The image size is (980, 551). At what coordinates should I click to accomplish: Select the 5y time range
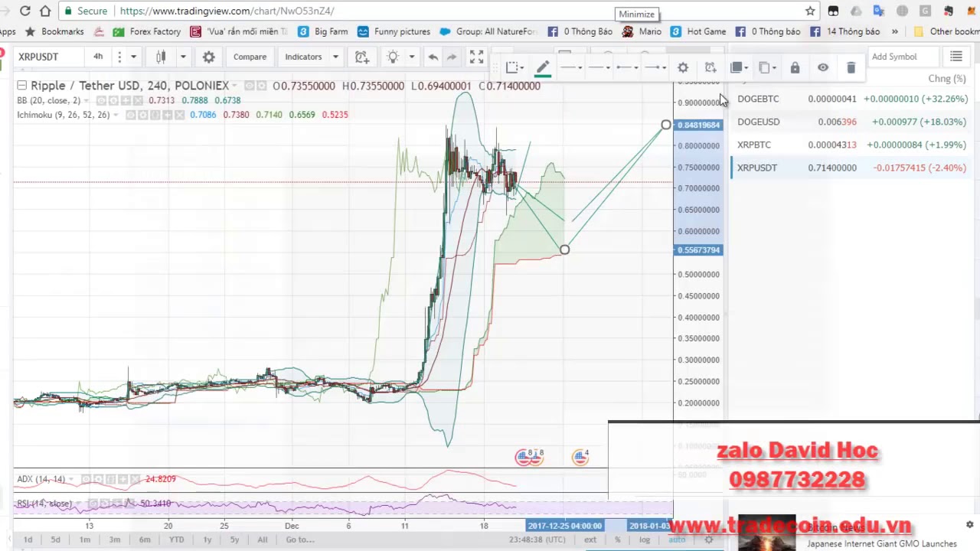tap(235, 540)
